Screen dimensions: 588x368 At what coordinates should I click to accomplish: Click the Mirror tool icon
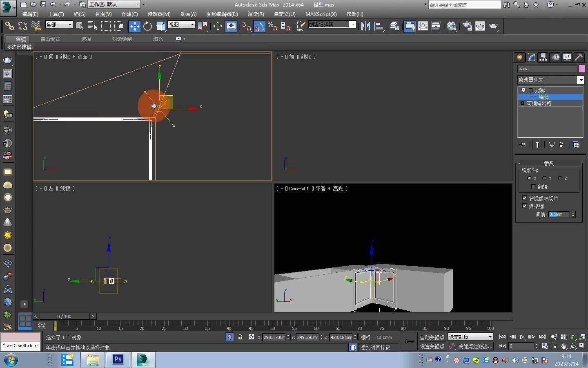(365, 26)
